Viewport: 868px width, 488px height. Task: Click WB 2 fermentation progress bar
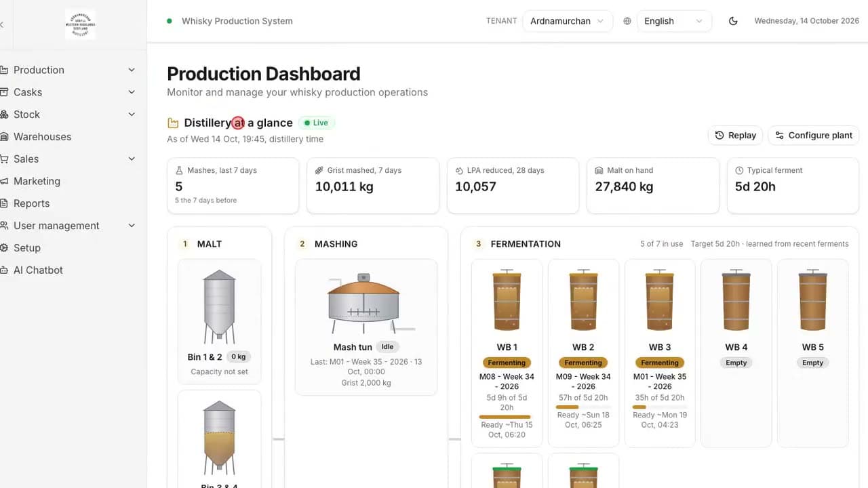pyautogui.click(x=583, y=407)
